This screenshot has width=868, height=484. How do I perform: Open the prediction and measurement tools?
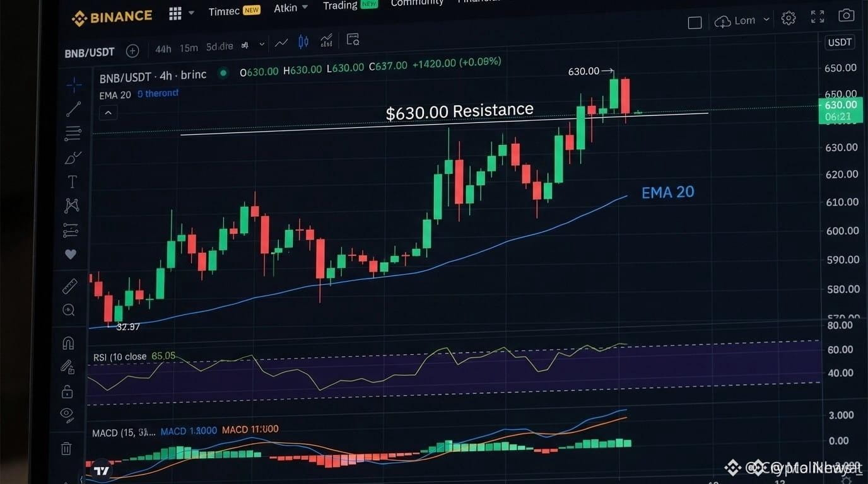click(71, 230)
